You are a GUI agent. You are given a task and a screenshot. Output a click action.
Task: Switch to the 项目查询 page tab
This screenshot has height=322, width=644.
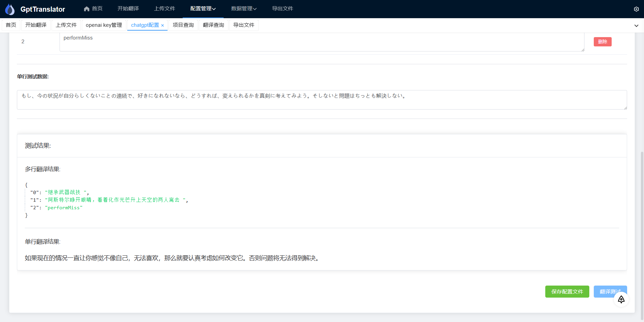pyautogui.click(x=183, y=25)
